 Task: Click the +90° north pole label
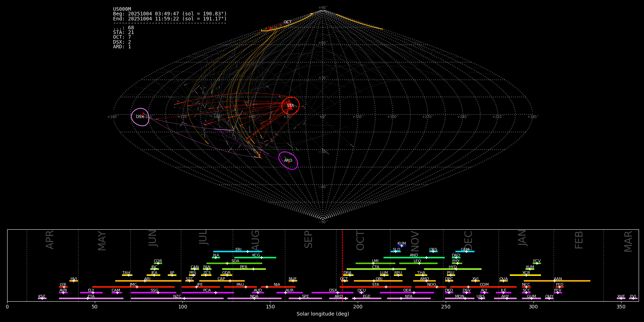(x=322, y=8)
